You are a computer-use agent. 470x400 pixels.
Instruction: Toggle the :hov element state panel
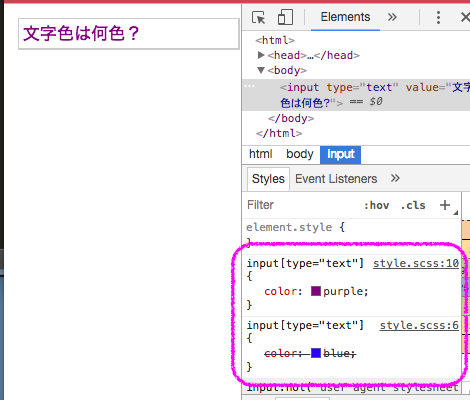tap(376, 205)
